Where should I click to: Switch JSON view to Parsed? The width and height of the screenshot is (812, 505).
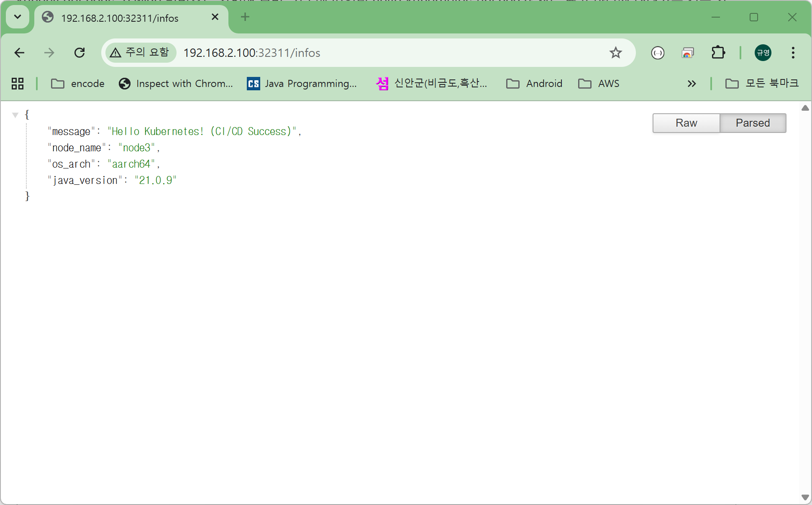(753, 123)
